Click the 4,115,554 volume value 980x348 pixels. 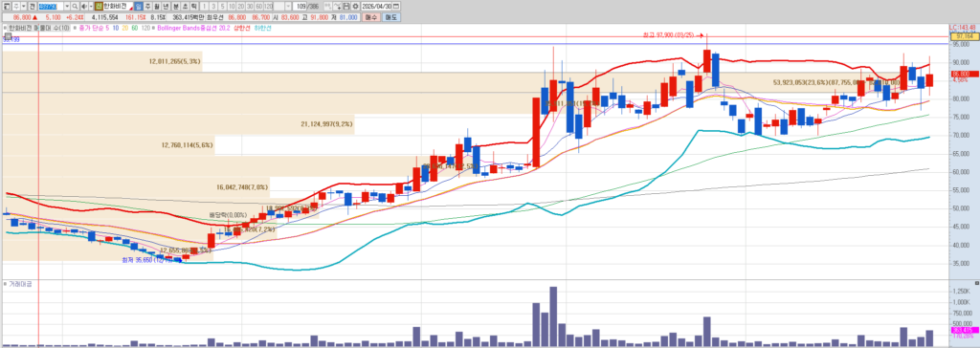[x=105, y=17]
